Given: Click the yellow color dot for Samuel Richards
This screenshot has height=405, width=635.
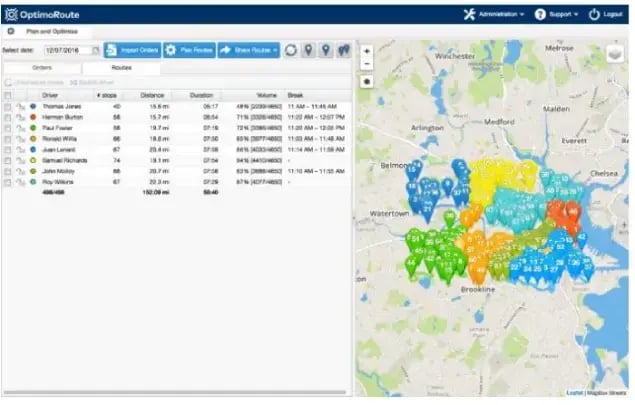Looking at the screenshot, I should click(x=33, y=161).
